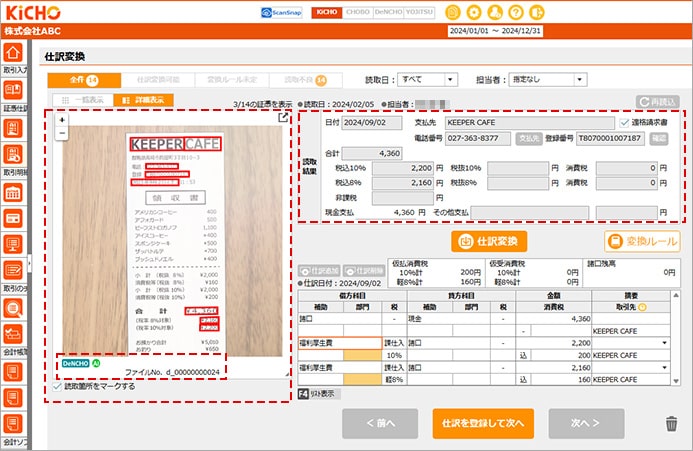Open the monitor icon in left sidebar
693x451 pixels.
click(13, 244)
